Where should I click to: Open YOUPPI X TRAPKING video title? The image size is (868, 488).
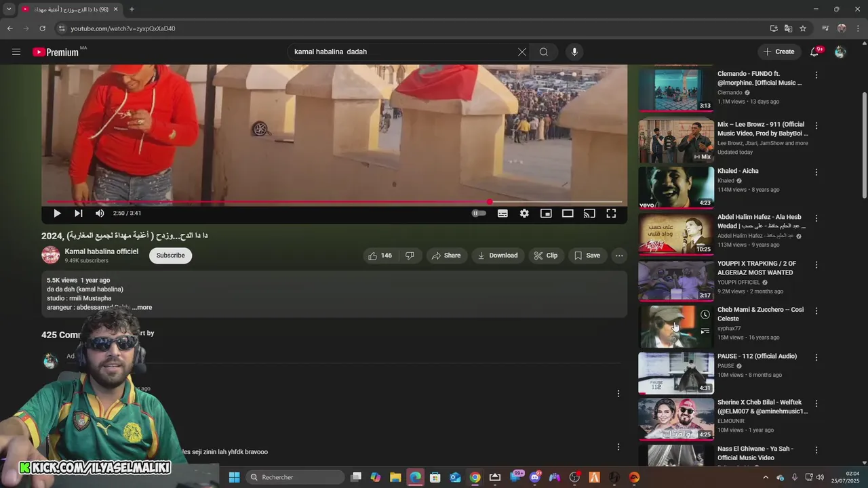tap(757, 268)
